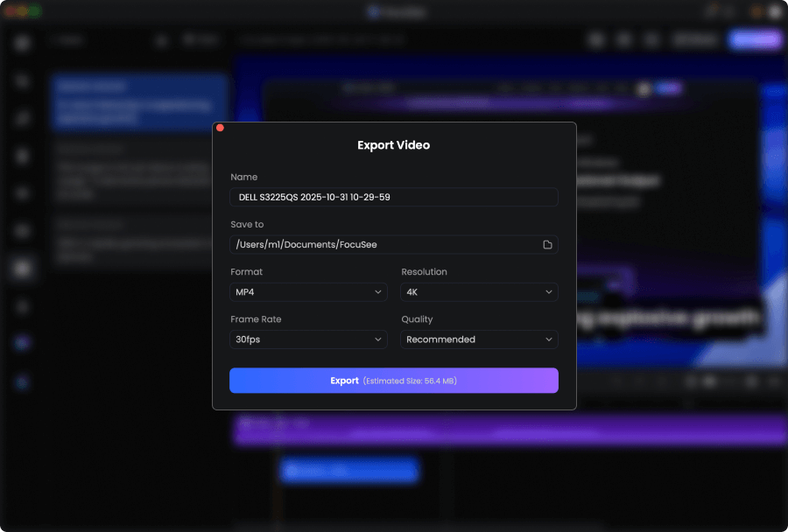
Task: Click the topmost icon in the left sidebar
Action: tap(24, 43)
